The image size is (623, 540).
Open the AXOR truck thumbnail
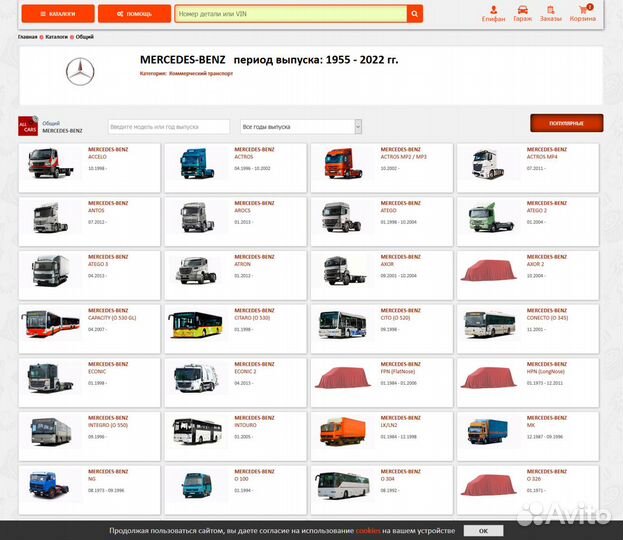click(x=344, y=271)
